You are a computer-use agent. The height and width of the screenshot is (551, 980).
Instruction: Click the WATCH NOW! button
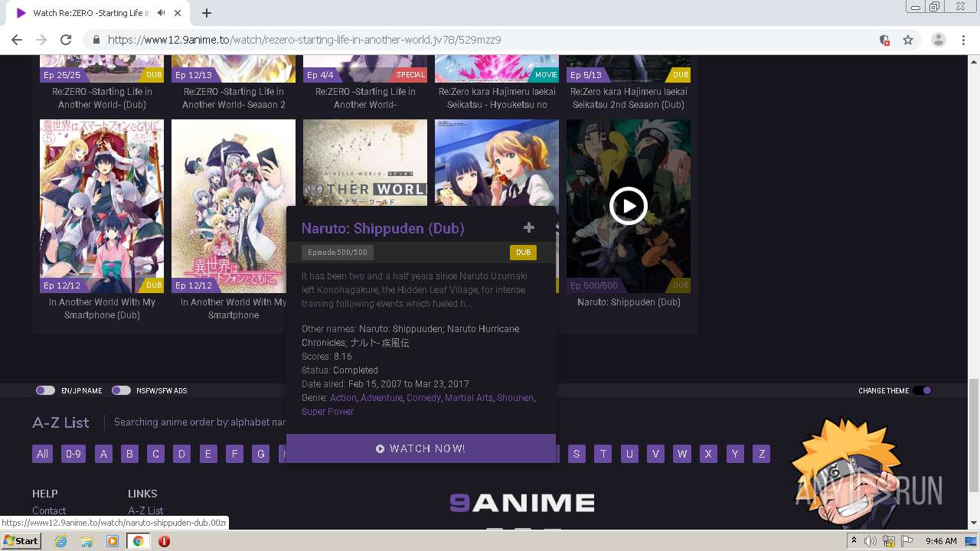click(x=421, y=448)
